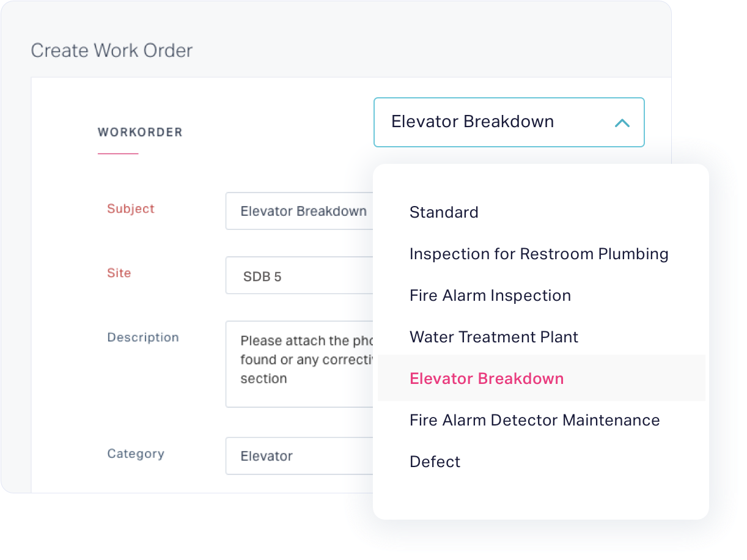This screenshot has width=747, height=560.
Task: Select highlighted Elevator Breakdown list item
Action: coord(542,378)
